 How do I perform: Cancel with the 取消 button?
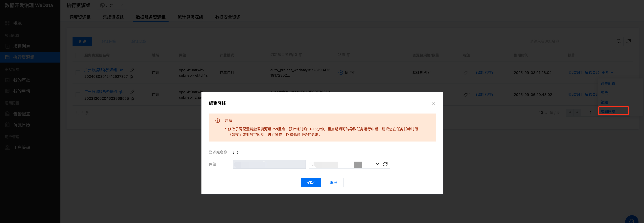coord(333,182)
